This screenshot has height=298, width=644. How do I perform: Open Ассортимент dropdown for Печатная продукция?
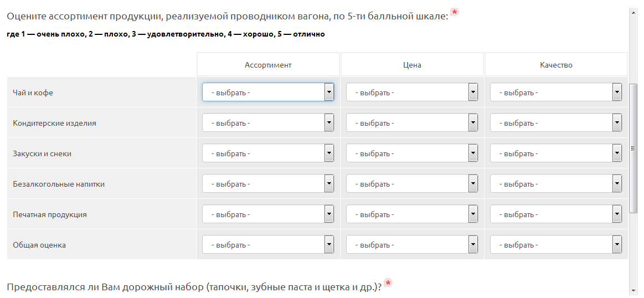click(268, 214)
